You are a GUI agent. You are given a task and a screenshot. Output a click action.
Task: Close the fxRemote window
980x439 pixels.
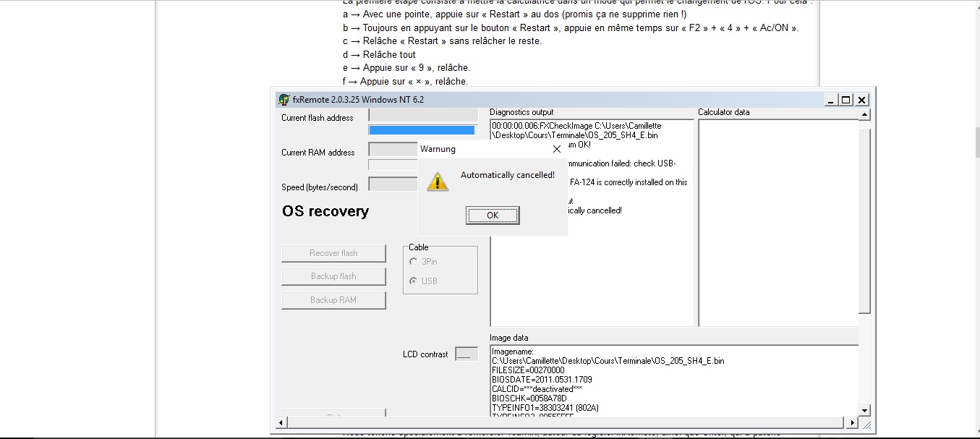[861, 100]
